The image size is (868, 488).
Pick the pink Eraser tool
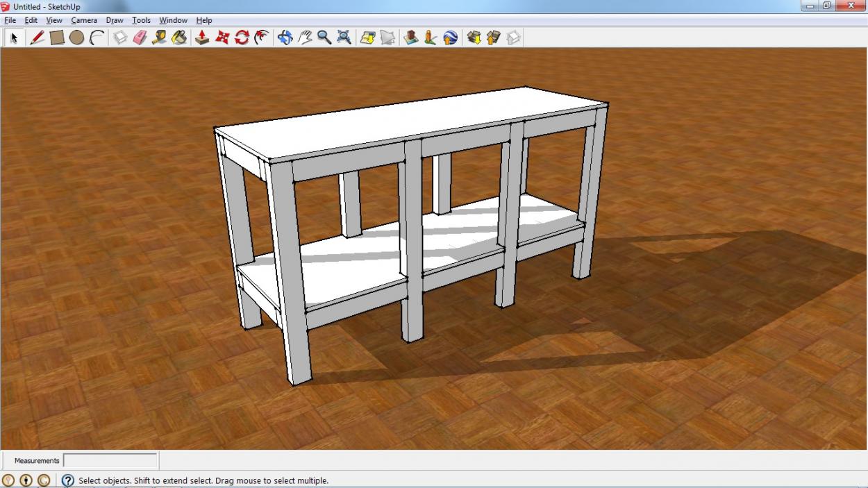tap(140, 37)
